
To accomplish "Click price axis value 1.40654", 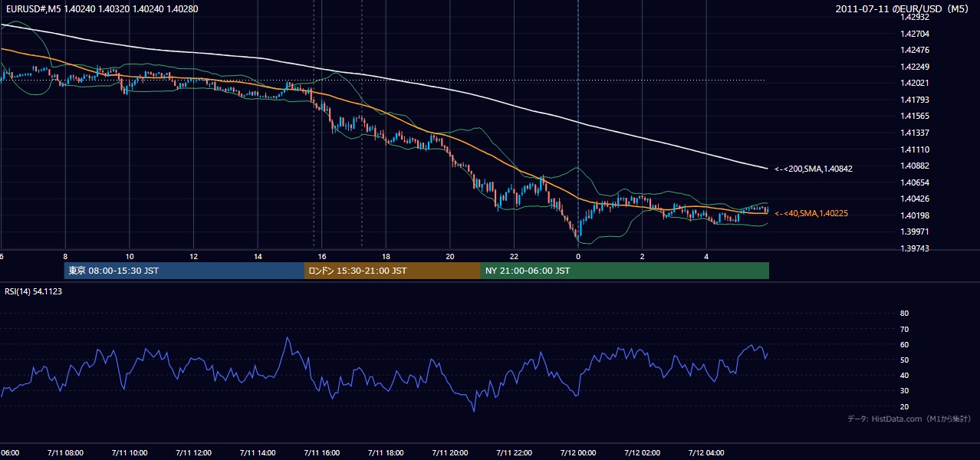I will pos(915,182).
